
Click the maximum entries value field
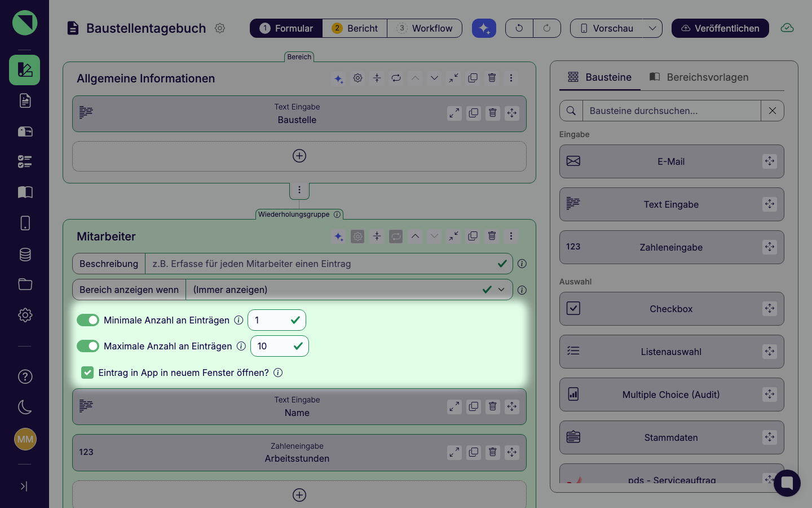(x=280, y=346)
